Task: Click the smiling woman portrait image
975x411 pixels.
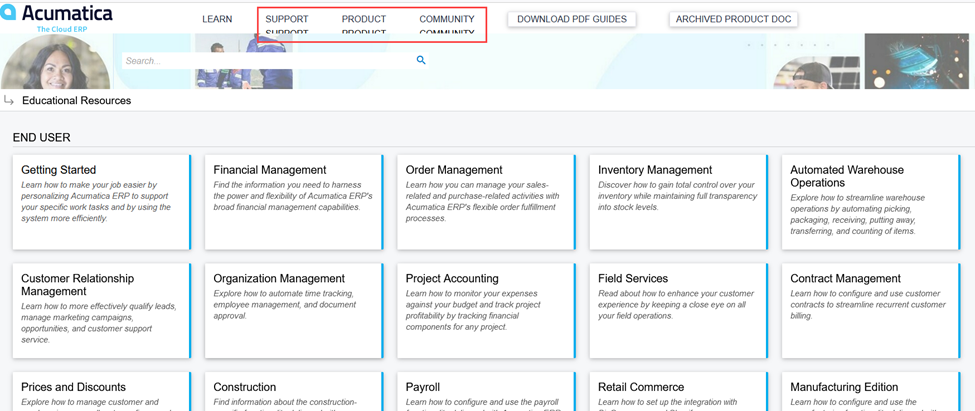Action: click(56, 62)
